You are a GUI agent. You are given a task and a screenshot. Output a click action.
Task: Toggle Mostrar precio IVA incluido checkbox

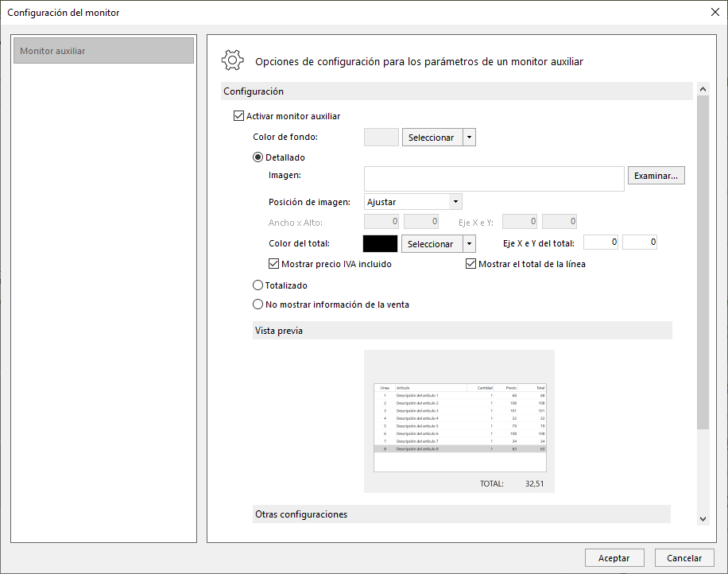click(274, 264)
